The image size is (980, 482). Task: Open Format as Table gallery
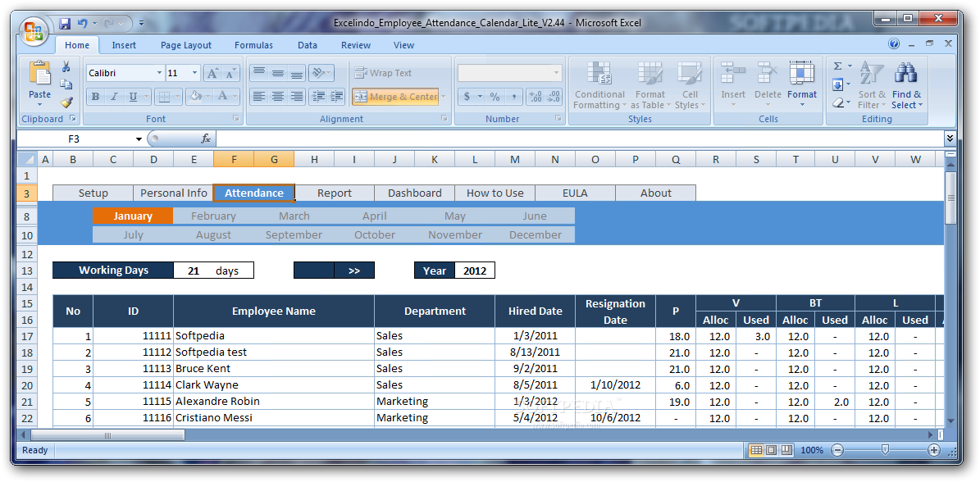point(650,85)
